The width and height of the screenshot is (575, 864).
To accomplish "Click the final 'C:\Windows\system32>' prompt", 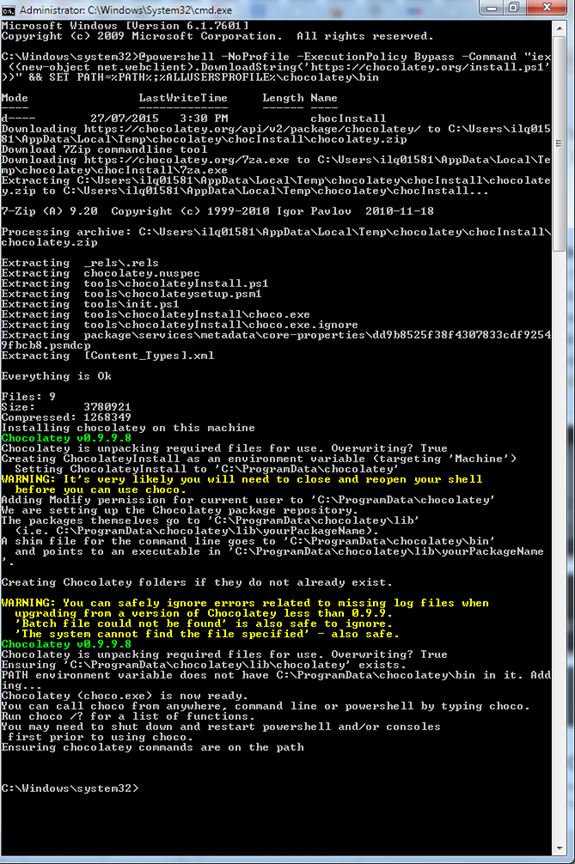I will tap(70, 789).
